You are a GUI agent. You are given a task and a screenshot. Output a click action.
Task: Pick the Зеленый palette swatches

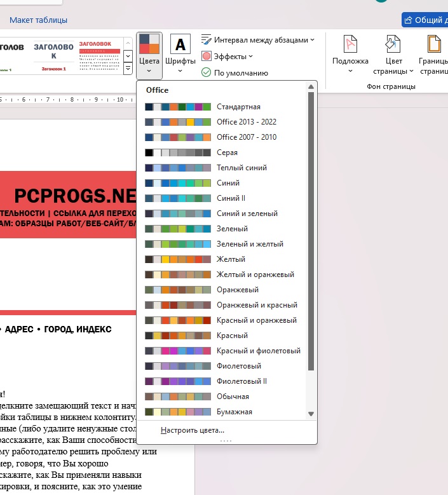tap(178, 229)
